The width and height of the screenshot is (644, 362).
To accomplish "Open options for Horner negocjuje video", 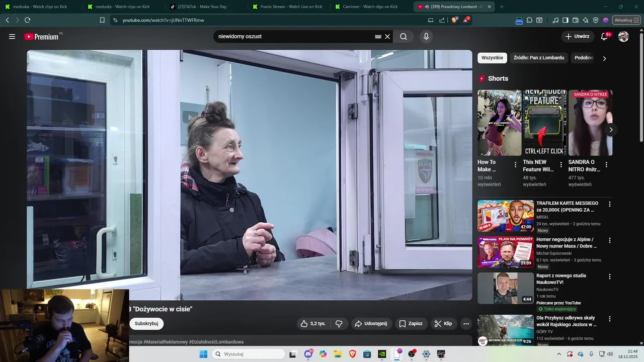I will pyautogui.click(x=610, y=240).
